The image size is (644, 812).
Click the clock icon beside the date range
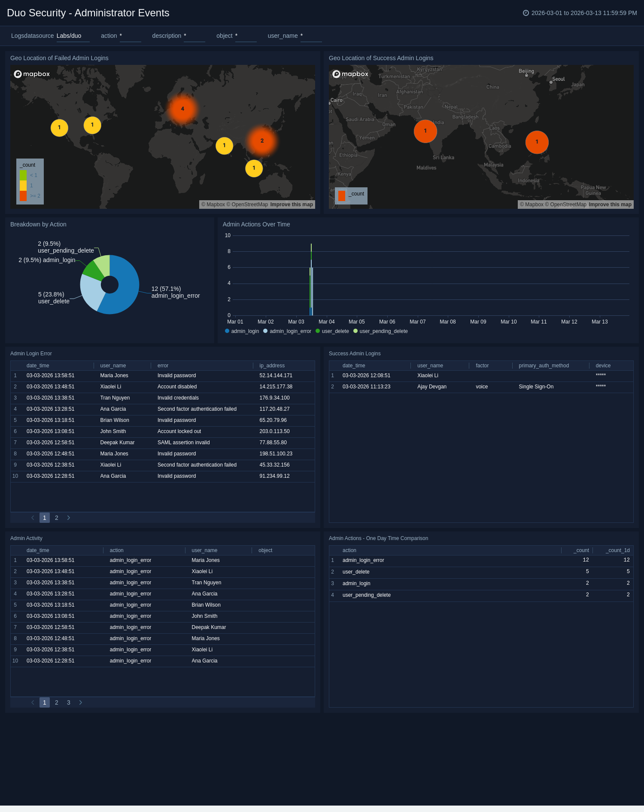(526, 13)
